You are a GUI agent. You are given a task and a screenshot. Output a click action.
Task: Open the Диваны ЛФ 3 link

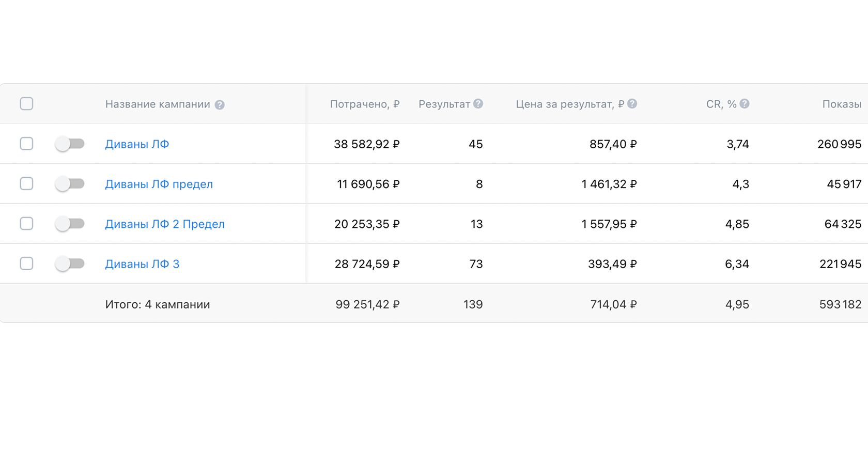[x=142, y=264]
